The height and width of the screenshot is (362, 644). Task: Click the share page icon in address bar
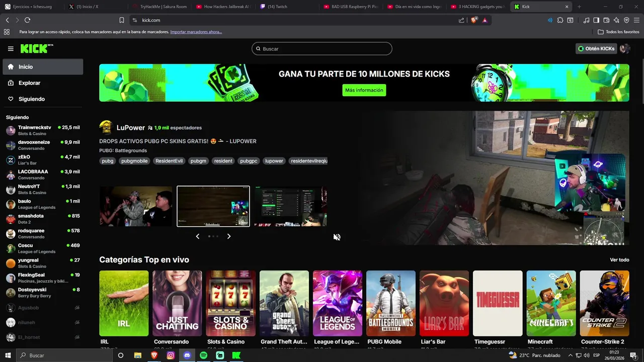pos(461,20)
